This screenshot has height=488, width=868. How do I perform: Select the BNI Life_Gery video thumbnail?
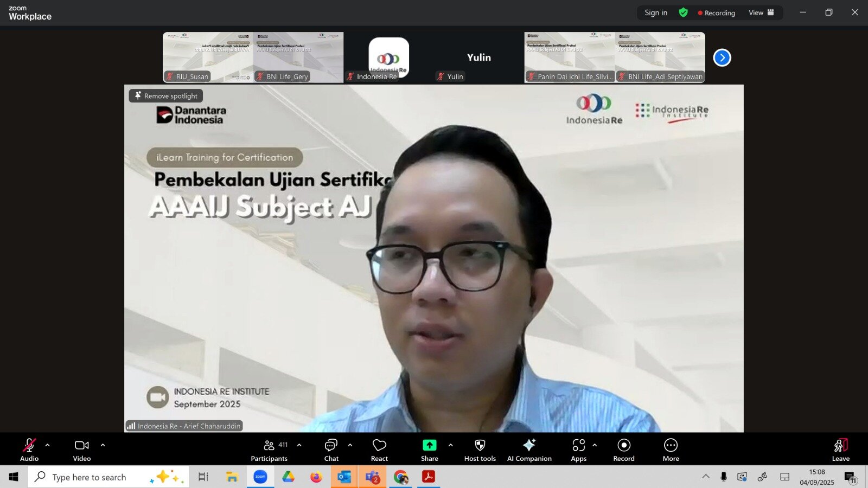[x=298, y=57]
